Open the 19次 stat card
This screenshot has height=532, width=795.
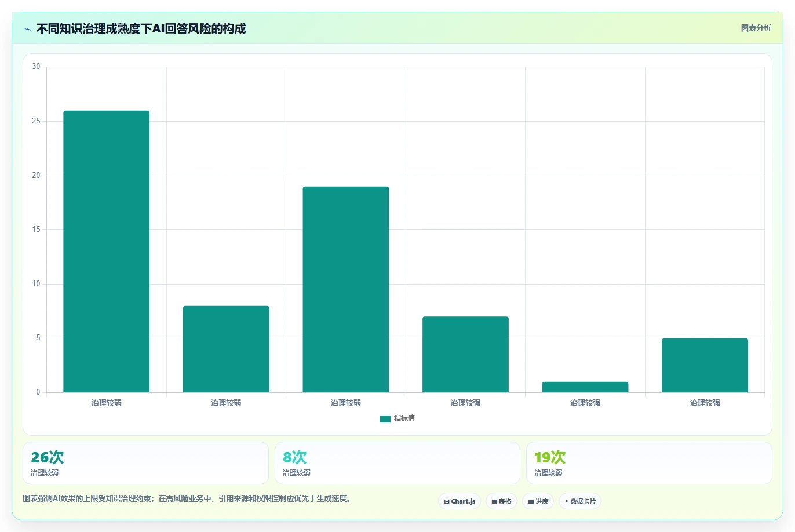[x=649, y=463]
